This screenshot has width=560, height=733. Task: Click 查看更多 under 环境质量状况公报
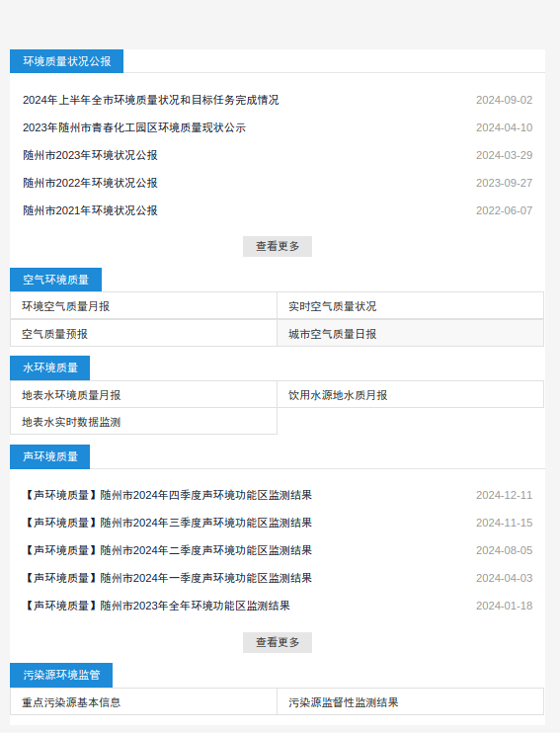[278, 246]
